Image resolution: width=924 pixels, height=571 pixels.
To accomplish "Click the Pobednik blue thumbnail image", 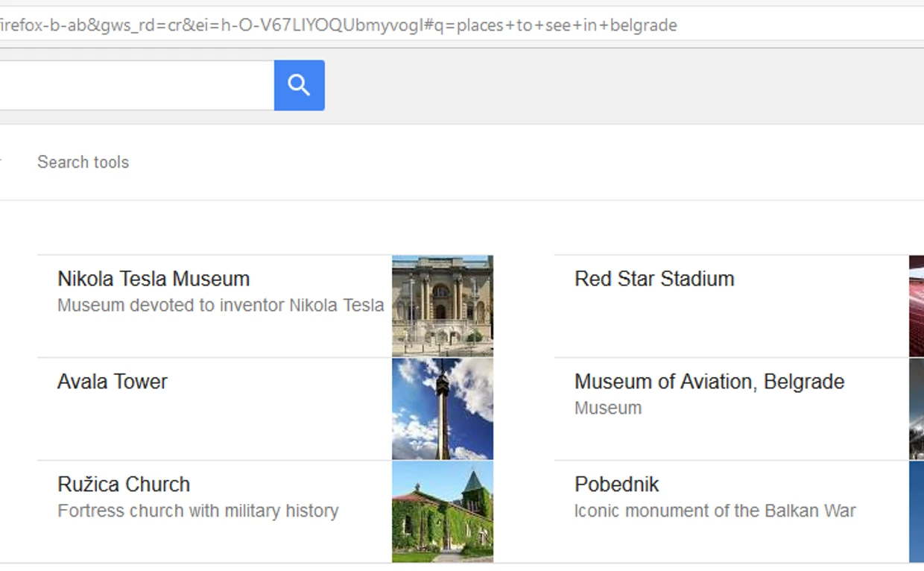I will [x=916, y=511].
